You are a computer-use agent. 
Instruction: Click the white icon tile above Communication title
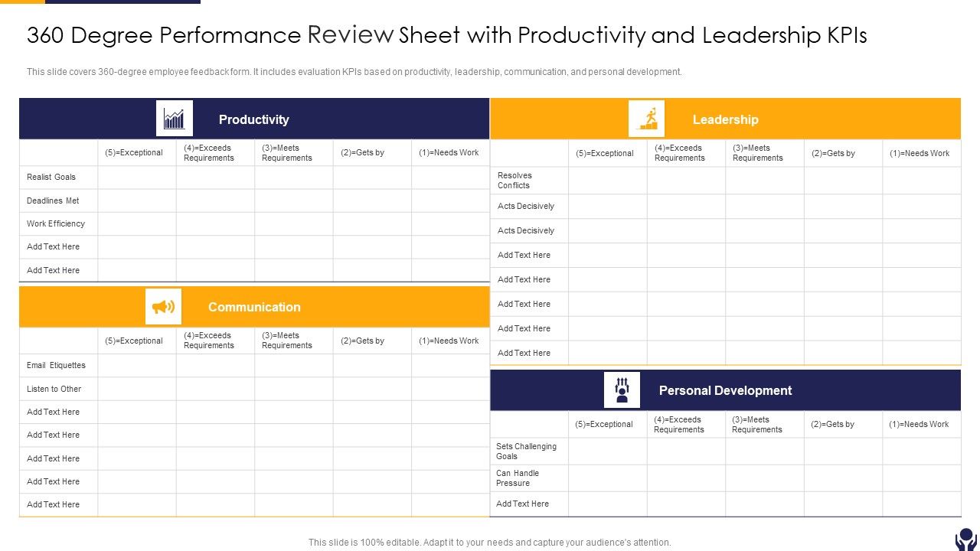[163, 305]
